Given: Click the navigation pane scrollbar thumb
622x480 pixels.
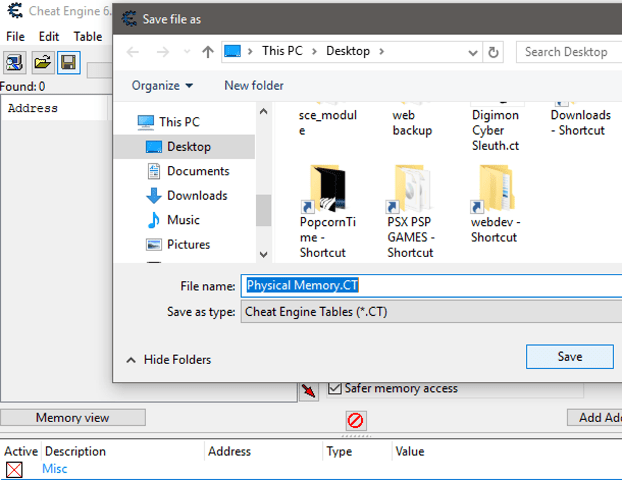Looking at the screenshot, I should [x=263, y=210].
